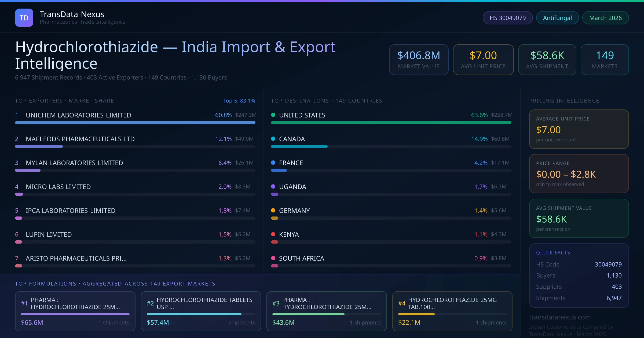The width and height of the screenshot is (644, 338).
Task: Select Unichem Laboratories Limited exporter row
Action: 78,115
